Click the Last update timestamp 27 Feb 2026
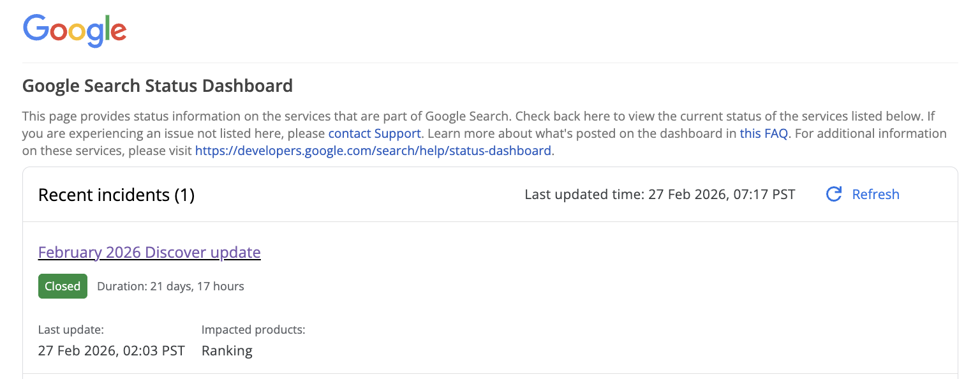The image size is (980, 379). (x=112, y=350)
